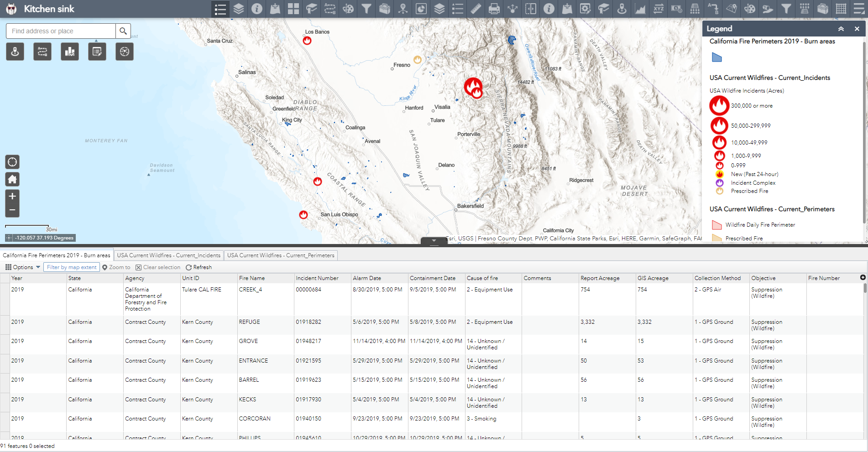Viewport: 868px width, 452px height.
Task: Toggle Filter by map extent
Action: (x=71, y=267)
